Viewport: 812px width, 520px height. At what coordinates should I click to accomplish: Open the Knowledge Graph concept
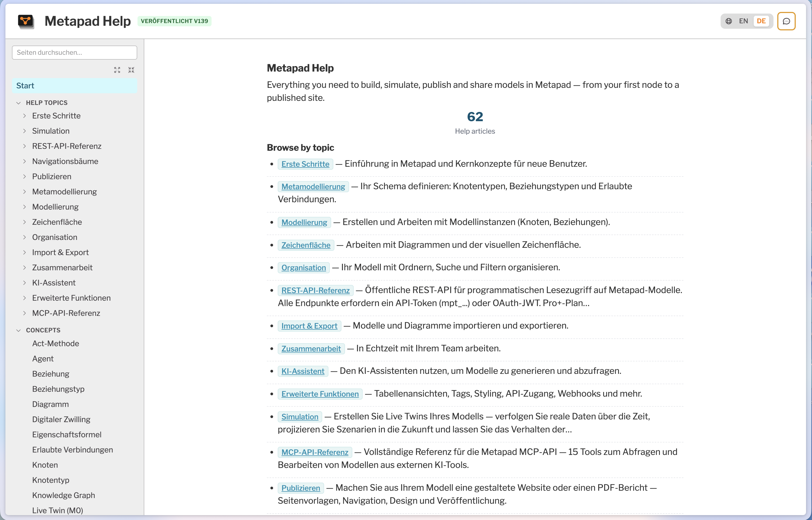(63, 496)
